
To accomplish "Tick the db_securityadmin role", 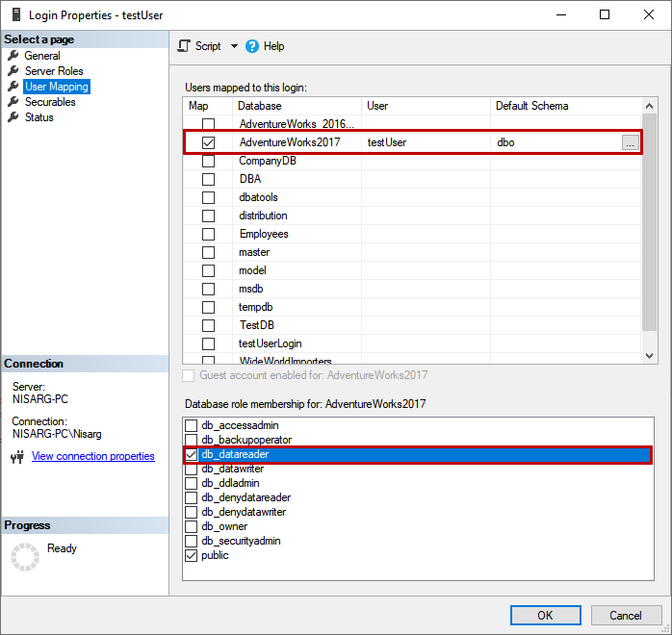I will coord(192,541).
